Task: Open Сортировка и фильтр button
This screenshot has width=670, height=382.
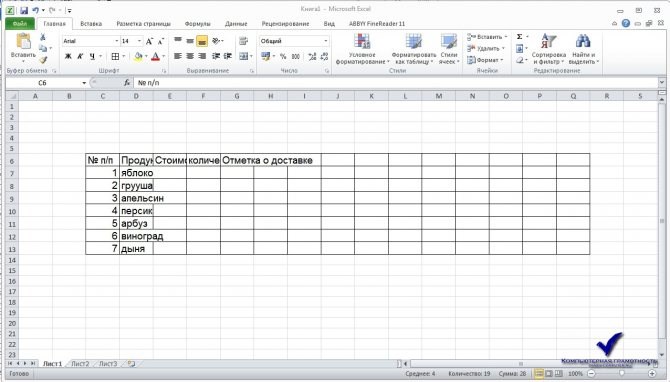Action: point(549,49)
